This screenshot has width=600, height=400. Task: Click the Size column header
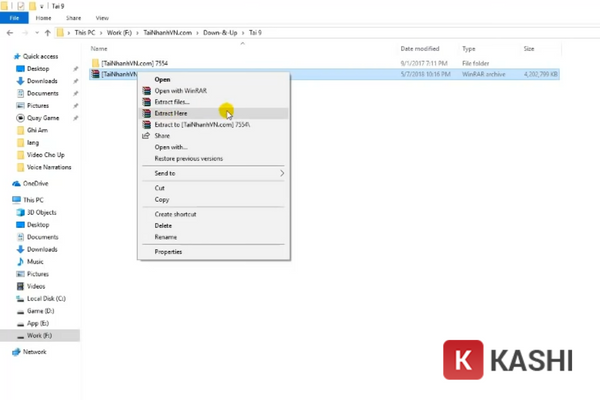pyautogui.click(x=528, y=48)
